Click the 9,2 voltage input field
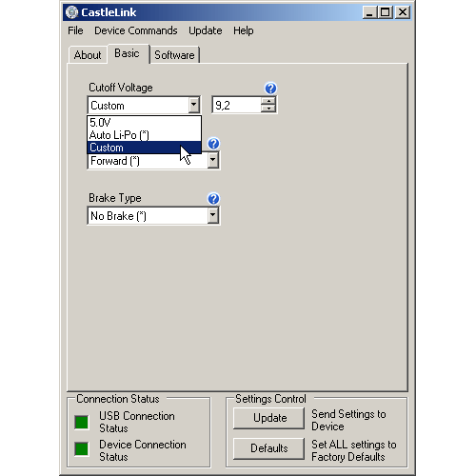This screenshot has width=476, height=476. (237, 105)
